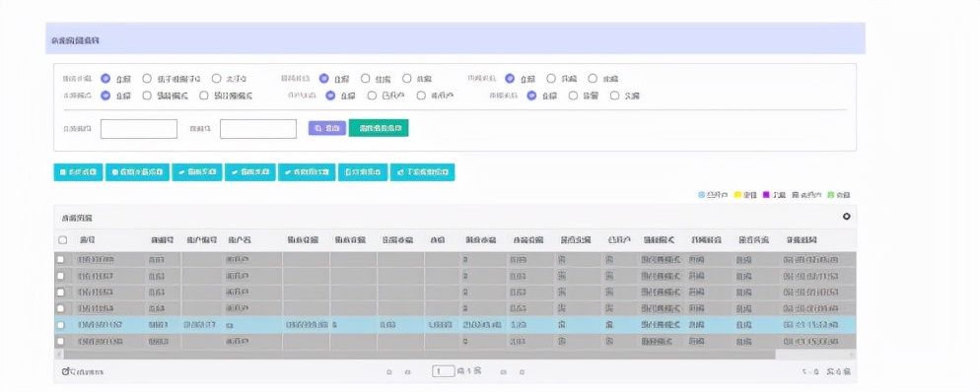Tick the select-all checkbox in the table header
Image resolution: width=980 pixels, height=392 pixels.
click(62, 240)
